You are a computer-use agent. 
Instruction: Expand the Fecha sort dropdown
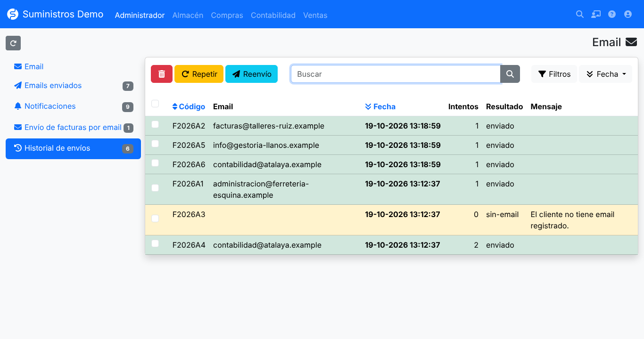click(x=605, y=74)
